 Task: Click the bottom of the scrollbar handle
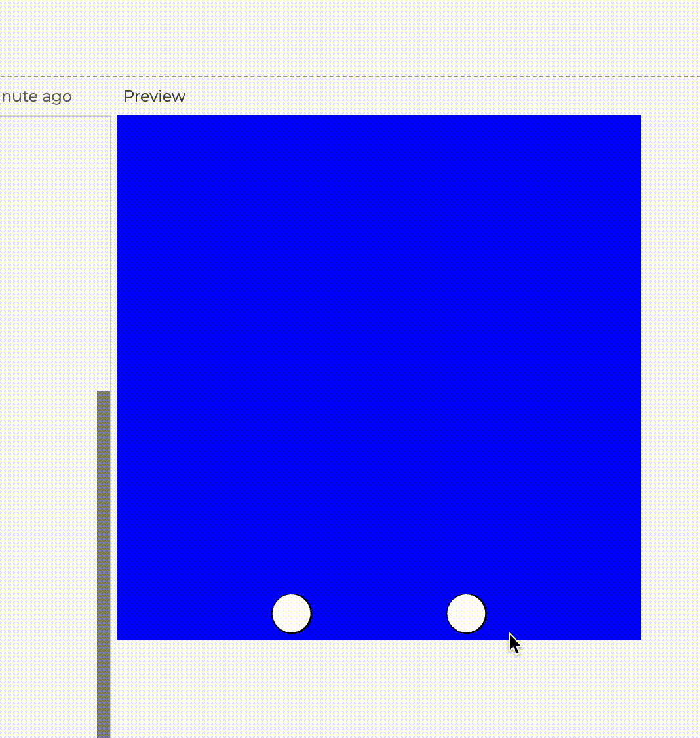click(x=104, y=731)
